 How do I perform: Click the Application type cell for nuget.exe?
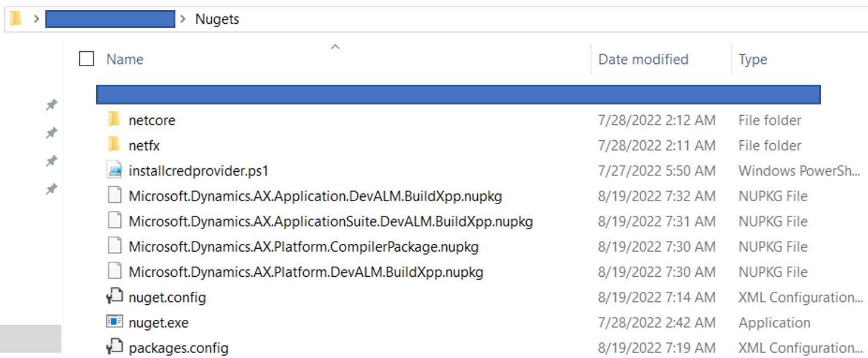point(774,323)
